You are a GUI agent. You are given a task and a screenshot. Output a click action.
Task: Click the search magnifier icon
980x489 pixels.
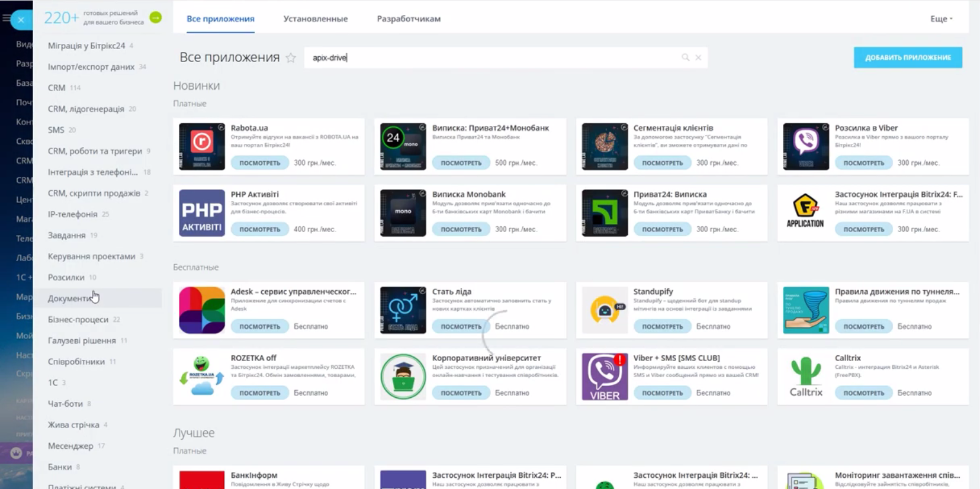tap(685, 57)
